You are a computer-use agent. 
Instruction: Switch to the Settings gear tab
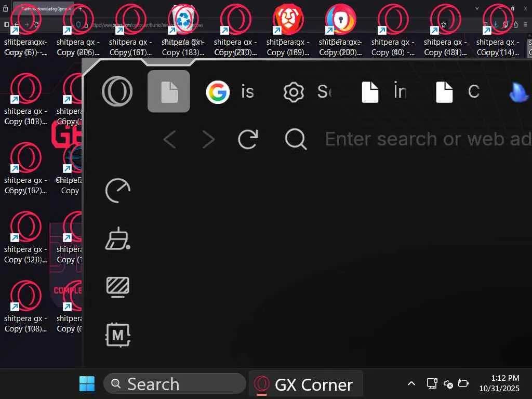pos(308,91)
